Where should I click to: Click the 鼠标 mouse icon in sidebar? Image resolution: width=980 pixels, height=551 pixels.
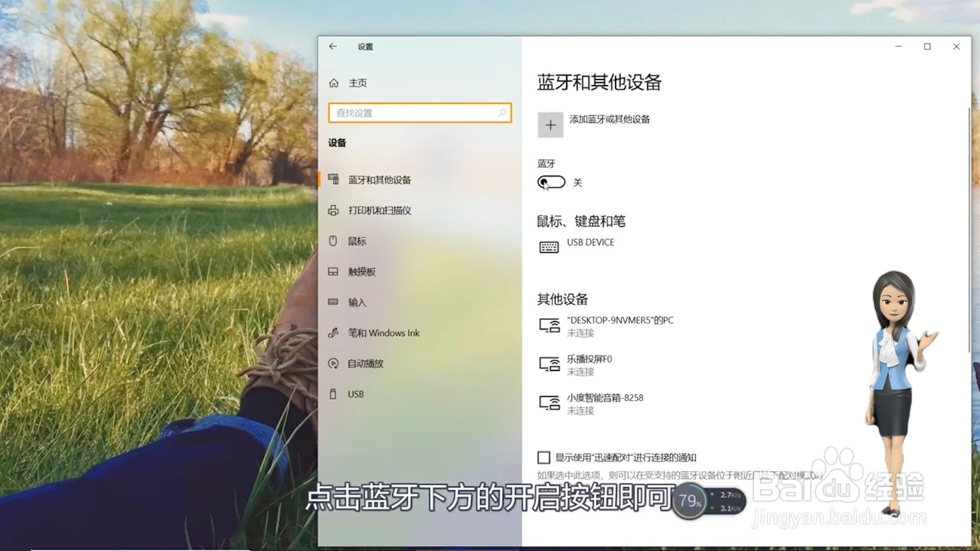(x=333, y=241)
